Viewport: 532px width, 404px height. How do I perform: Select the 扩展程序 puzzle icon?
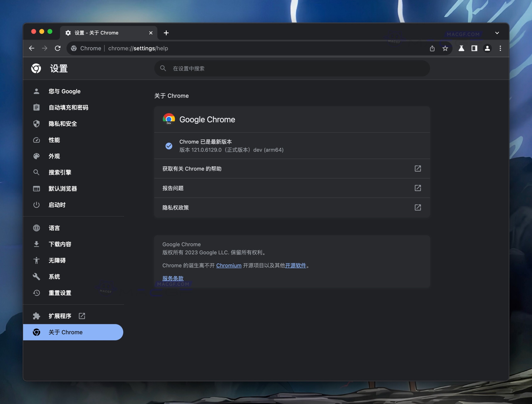pos(36,316)
